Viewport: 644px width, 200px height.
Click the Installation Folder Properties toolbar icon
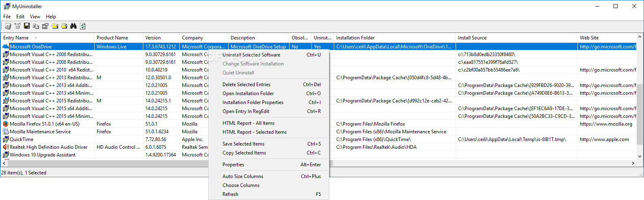[64, 26]
